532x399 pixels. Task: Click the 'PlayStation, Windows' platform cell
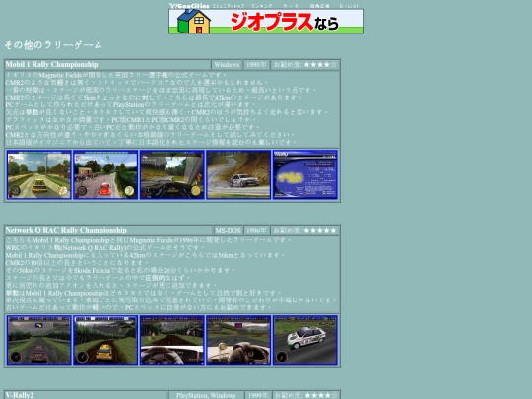coord(206,395)
